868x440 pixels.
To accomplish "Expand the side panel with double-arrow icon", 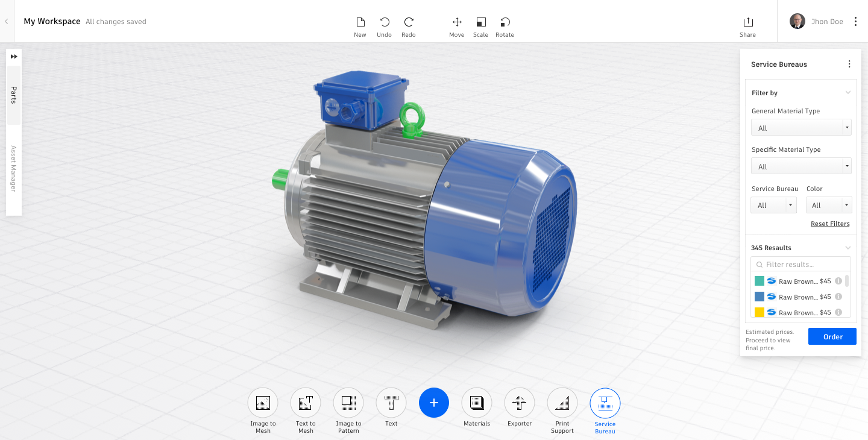I will 14,57.
